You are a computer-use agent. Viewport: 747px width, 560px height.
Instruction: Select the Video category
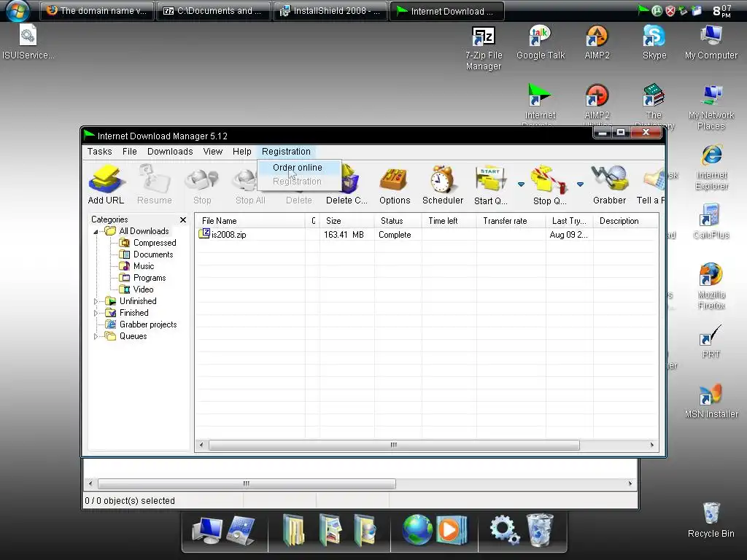[x=143, y=289]
